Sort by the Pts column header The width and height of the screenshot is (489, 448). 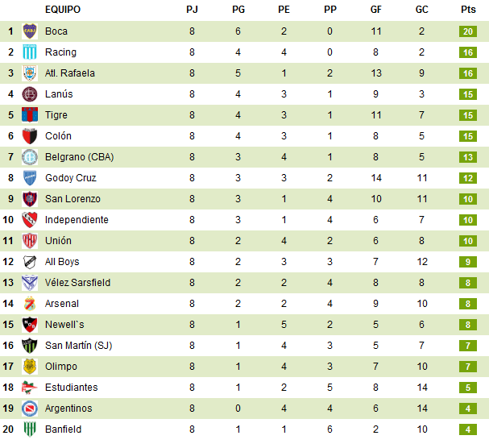coord(468,10)
